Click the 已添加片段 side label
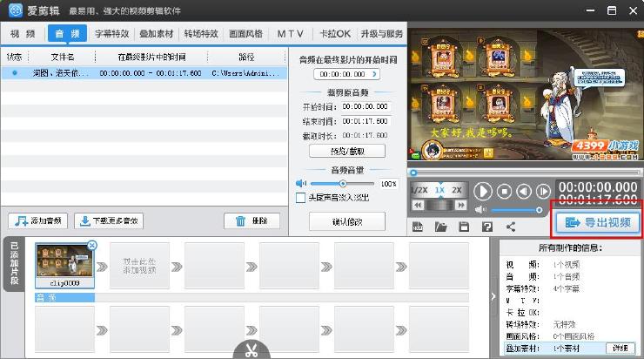 click(14, 264)
